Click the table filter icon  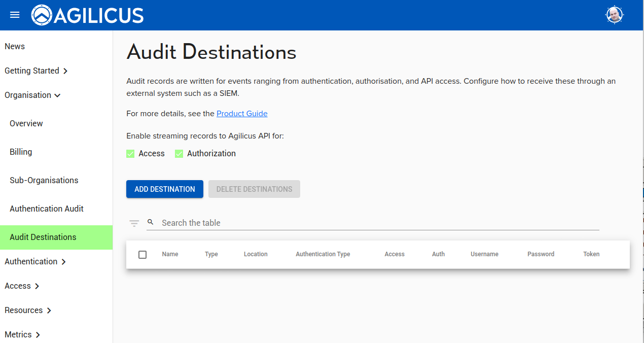point(134,223)
